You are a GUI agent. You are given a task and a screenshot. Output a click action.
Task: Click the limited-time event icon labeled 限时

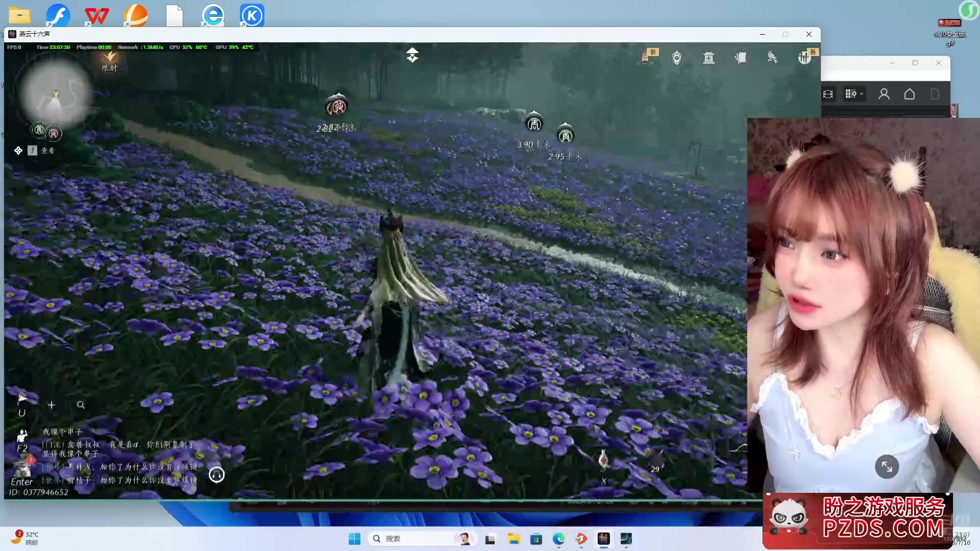click(x=110, y=62)
